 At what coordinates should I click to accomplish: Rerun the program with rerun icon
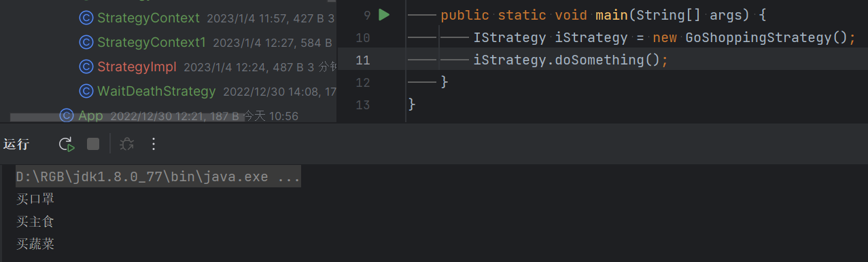(66, 144)
